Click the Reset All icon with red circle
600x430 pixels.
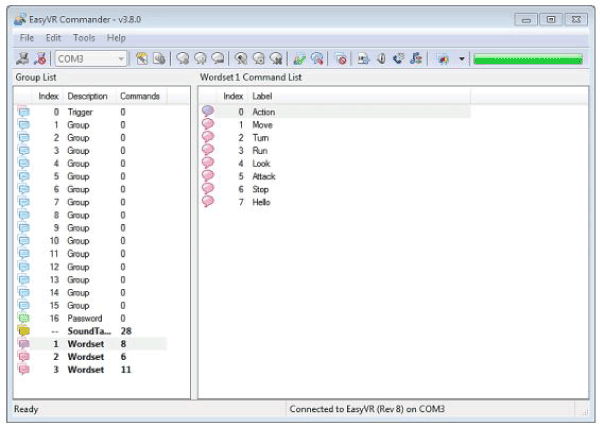(x=341, y=59)
